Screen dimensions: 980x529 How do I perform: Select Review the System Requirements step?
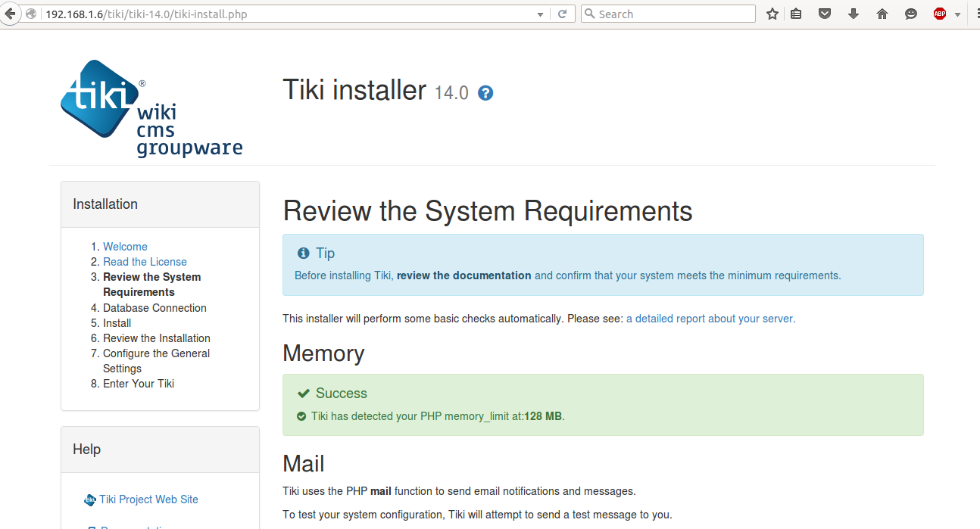click(x=151, y=285)
